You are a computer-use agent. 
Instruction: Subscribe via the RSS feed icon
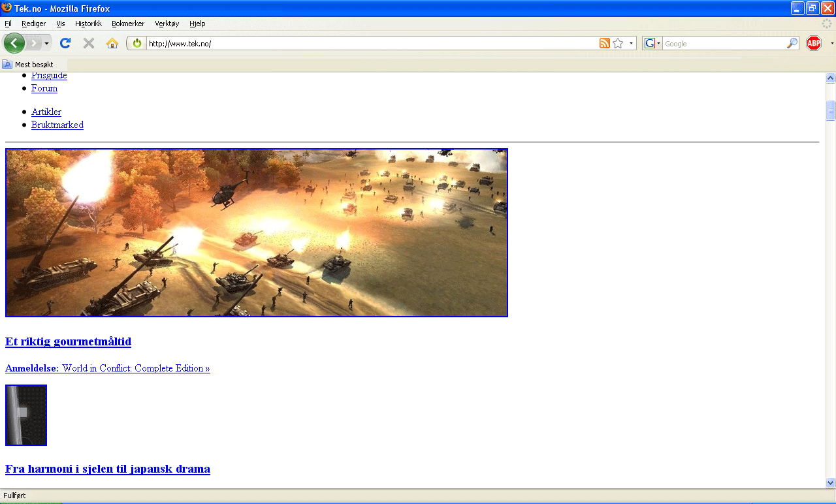605,43
